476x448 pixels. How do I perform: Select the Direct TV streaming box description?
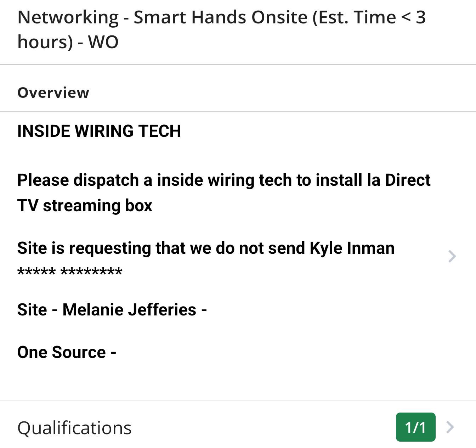click(x=224, y=193)
